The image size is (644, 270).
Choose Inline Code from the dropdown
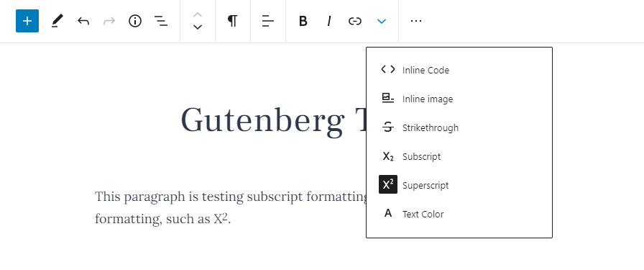point(459,70)
